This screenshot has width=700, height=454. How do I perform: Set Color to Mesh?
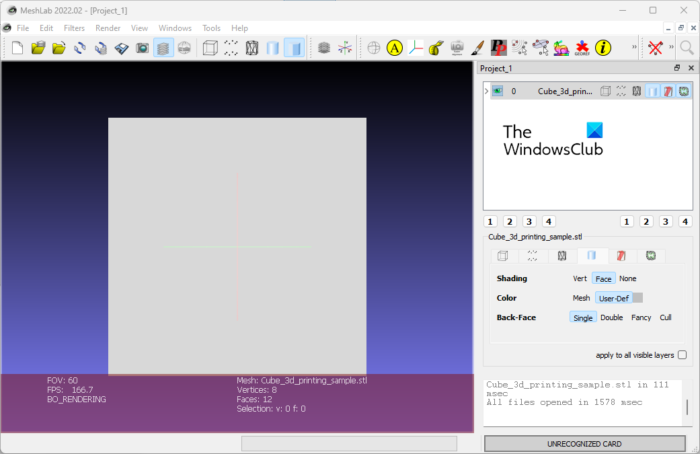(x=581, y=298)
